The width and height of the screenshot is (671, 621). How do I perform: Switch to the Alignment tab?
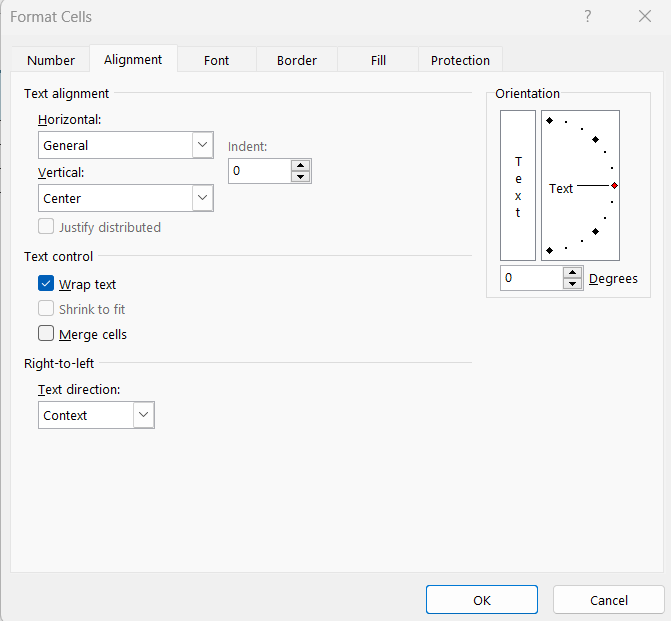point(133,59)
